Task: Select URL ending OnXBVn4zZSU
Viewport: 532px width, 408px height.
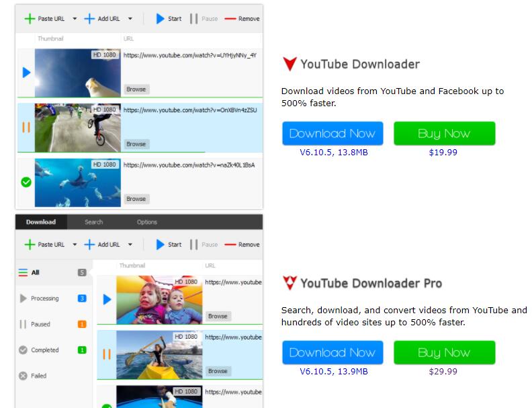Action: [190, 110]
